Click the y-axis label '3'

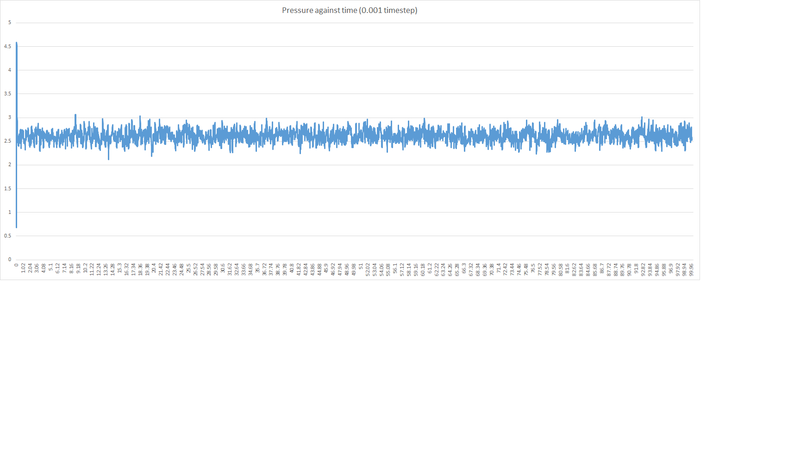pos(9,117)
